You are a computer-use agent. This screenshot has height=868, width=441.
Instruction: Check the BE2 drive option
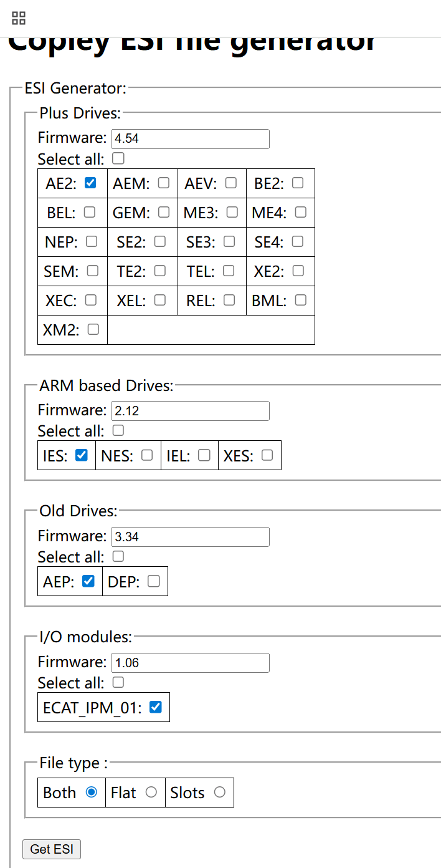pos(298,183)
